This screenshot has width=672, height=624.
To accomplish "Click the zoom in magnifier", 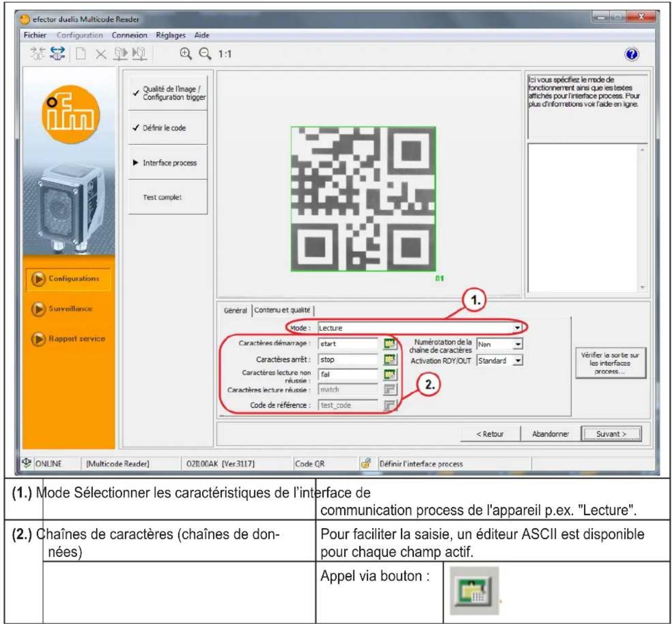I will pyautogui.click(x=185, y=53).
